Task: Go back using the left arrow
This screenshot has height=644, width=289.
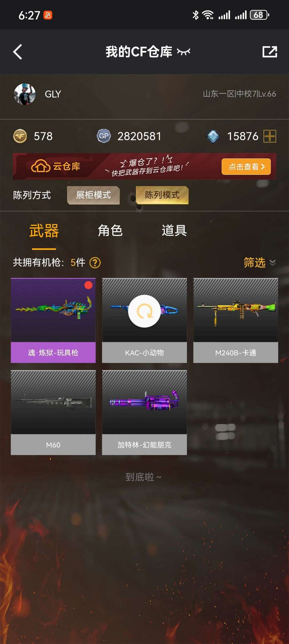Action: click(18, 52)
